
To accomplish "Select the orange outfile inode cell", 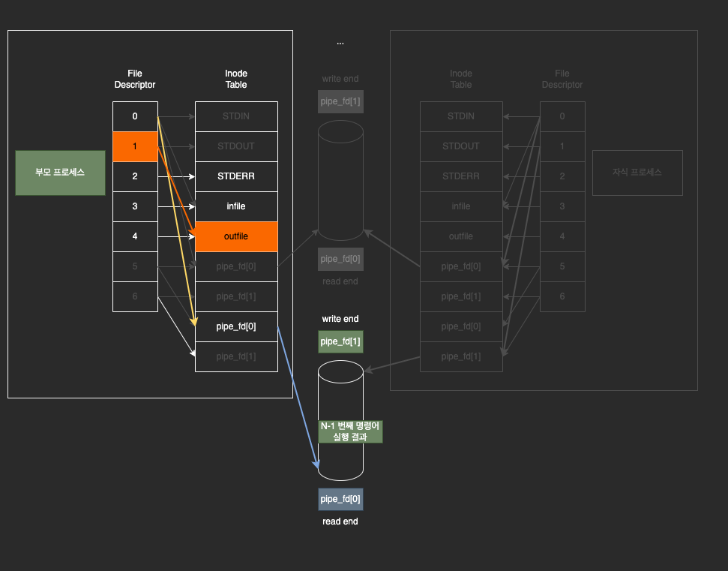I will click(236, 236).
